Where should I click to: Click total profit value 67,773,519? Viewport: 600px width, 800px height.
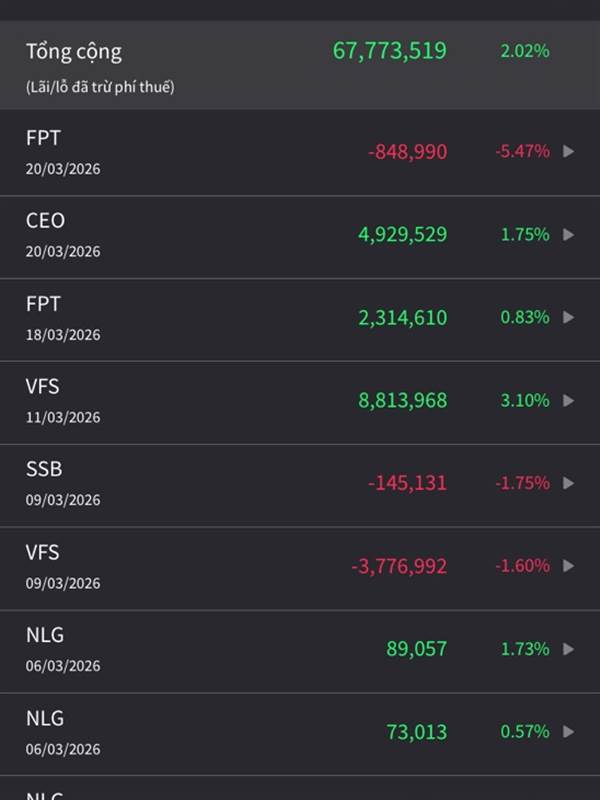tap(389, 51)
